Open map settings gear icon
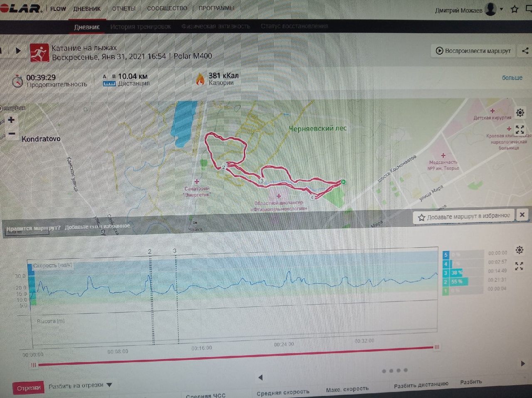 click(520, 113)
